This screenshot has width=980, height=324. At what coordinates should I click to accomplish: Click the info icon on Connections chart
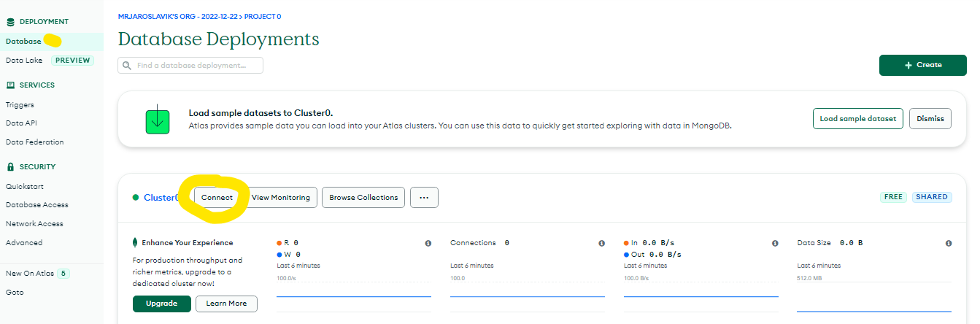[602, 243]
